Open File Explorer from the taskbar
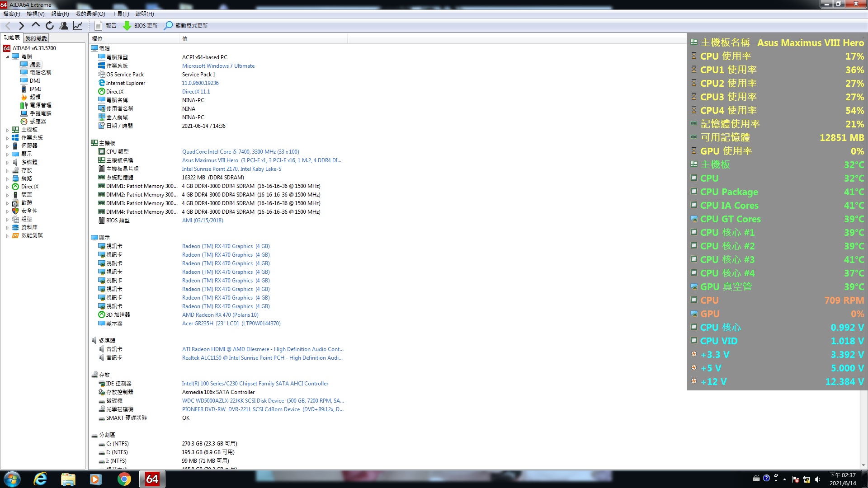 pos(68,479)
